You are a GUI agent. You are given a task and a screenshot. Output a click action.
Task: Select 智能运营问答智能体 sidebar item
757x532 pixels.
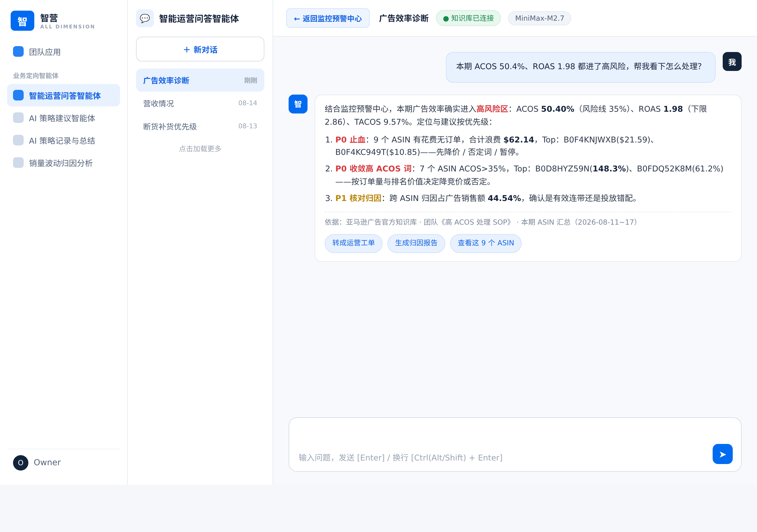click(64, 95)
